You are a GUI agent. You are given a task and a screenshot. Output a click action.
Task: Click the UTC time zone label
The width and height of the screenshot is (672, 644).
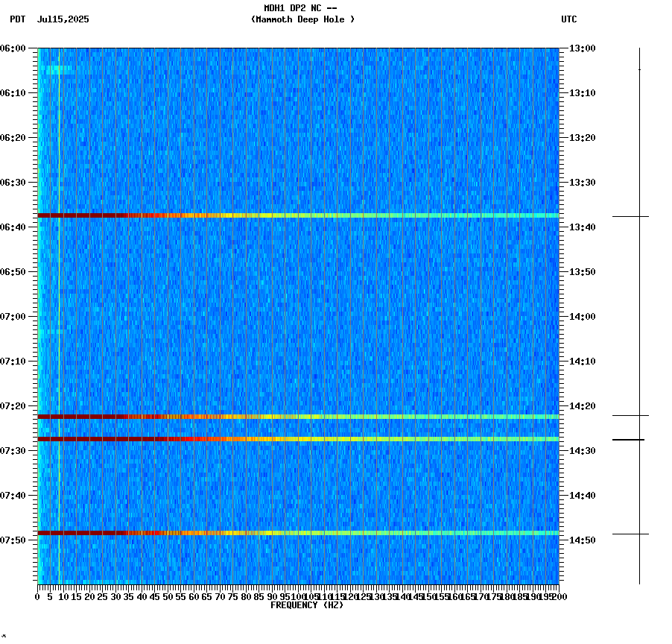pos(570,20)
